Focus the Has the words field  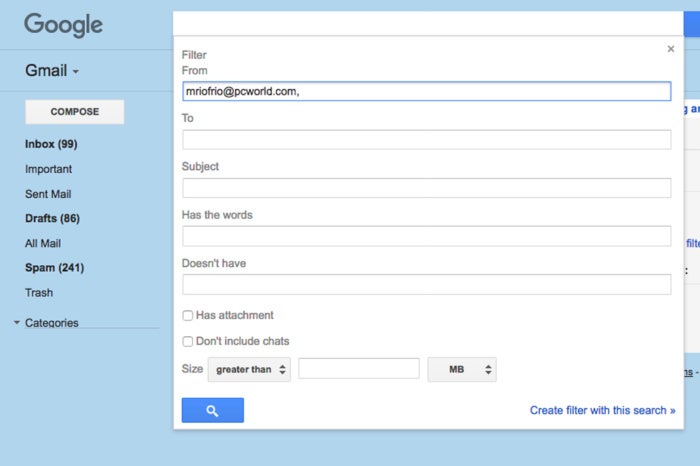coord(426,236)
